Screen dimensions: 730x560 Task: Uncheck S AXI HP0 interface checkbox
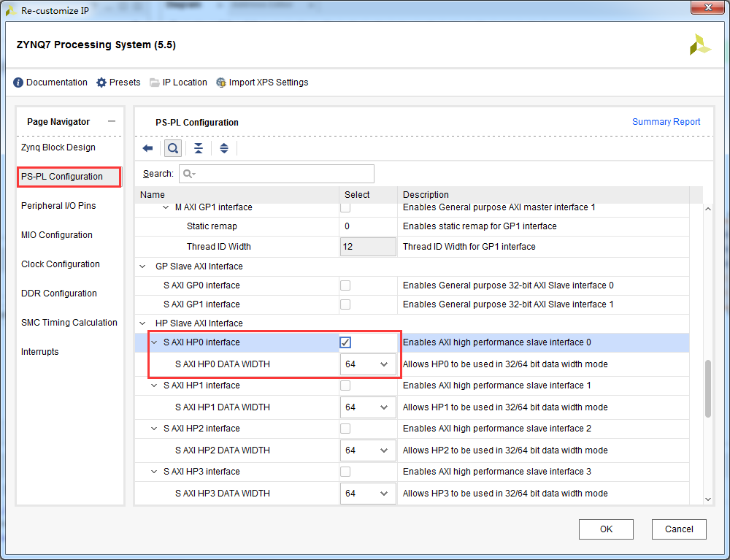tap(345, 342)
